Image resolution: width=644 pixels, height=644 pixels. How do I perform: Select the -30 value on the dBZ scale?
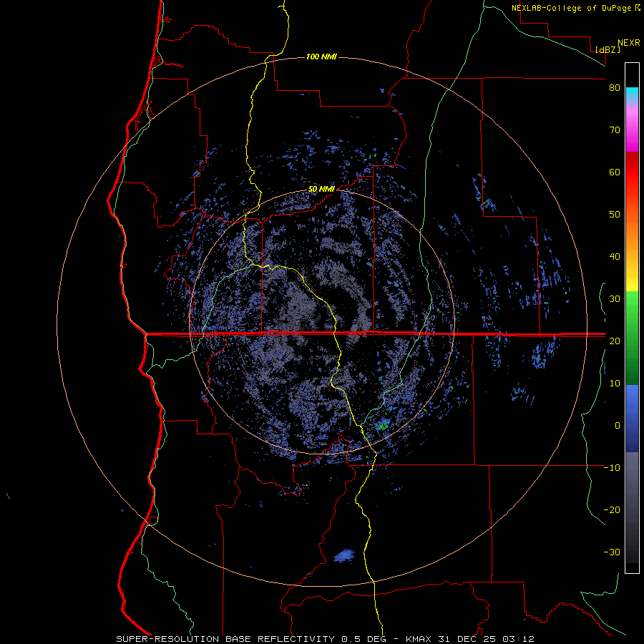point(612,552)
